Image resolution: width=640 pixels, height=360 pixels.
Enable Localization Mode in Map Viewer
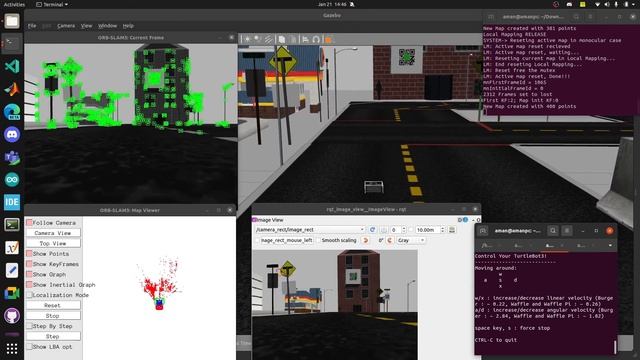29,295
